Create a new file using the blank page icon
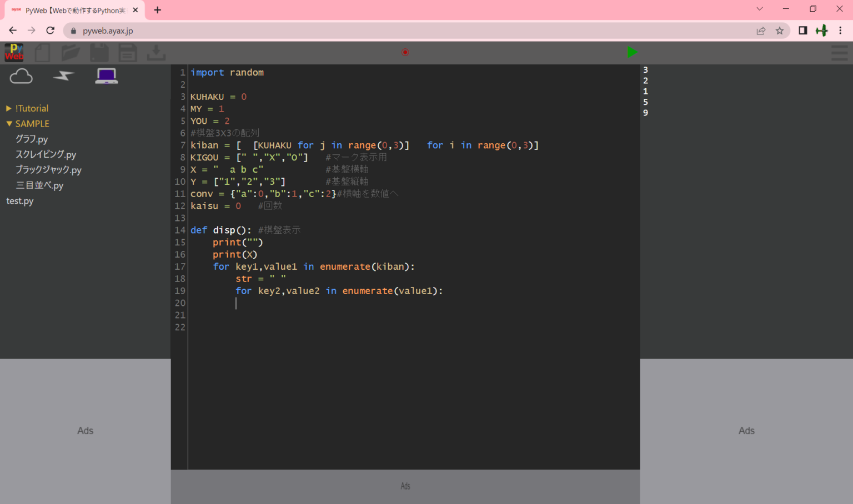853x504 pixels. coord(42,52)
